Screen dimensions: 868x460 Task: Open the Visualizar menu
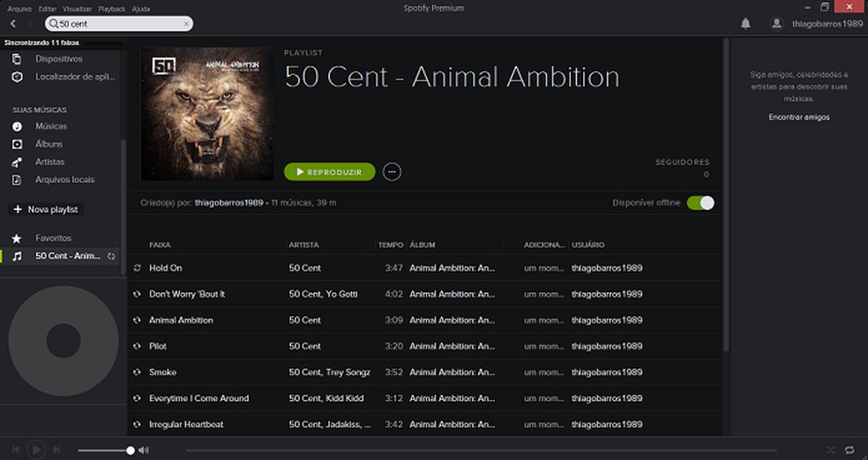click(77, 9)
